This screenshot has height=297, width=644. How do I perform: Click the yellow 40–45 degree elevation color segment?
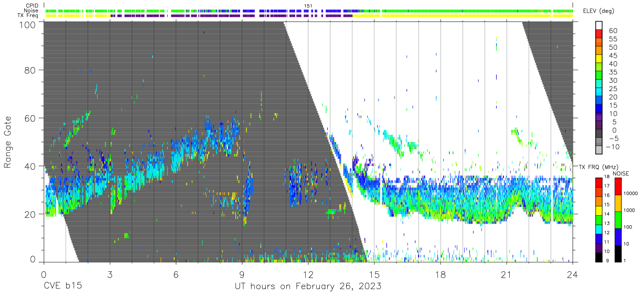(x=599, y=59)
